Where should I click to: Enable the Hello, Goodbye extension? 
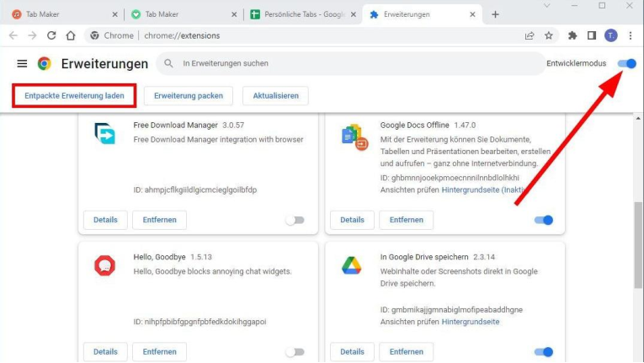295,352
